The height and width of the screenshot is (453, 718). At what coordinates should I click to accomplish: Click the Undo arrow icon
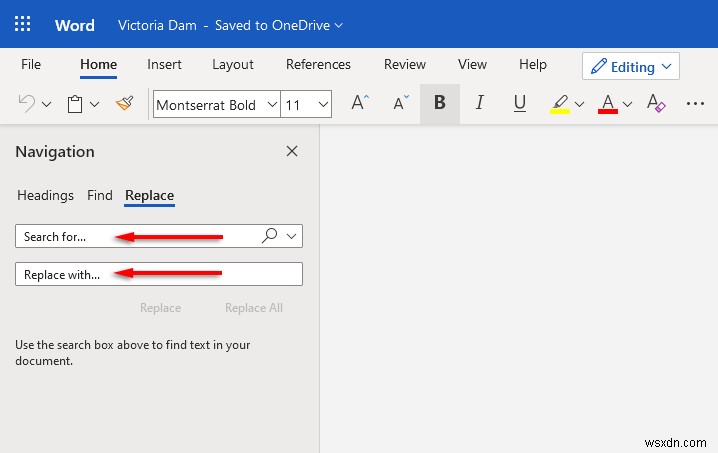click(27, 104)
